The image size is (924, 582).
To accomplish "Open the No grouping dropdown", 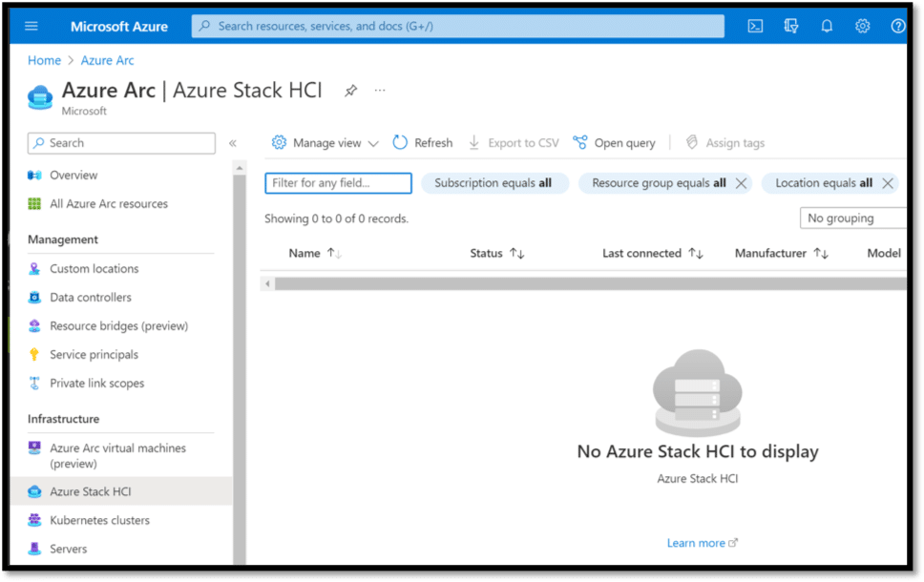I will (852, 218).
